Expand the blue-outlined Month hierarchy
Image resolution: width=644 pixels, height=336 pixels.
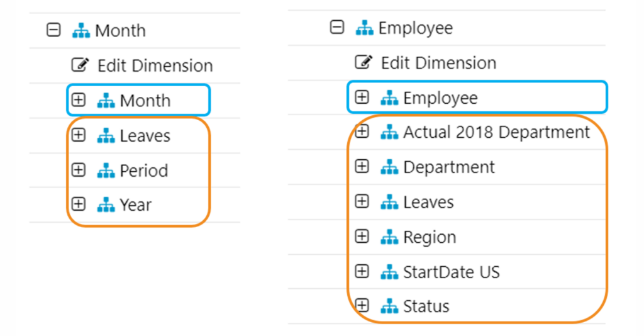(x=79, y=101)
